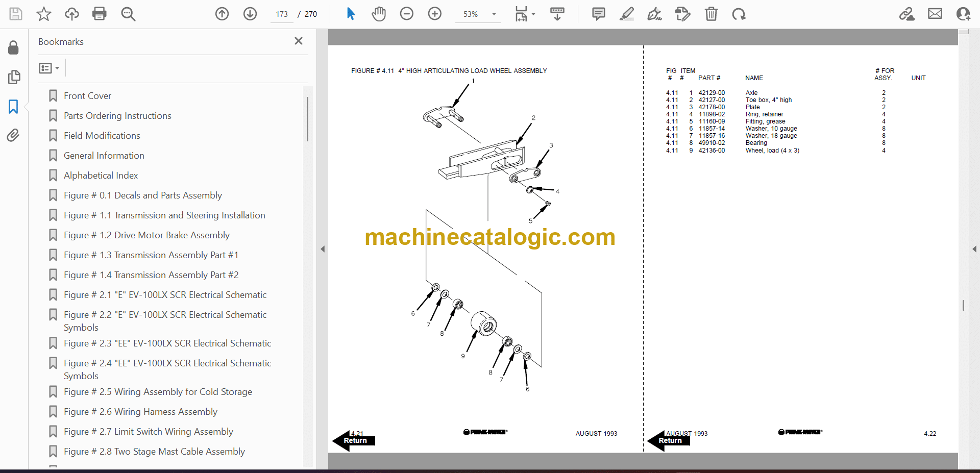Select the Hand pan tool
The image size is (980, 473).
pyautogui.click(x=378, y=14)
